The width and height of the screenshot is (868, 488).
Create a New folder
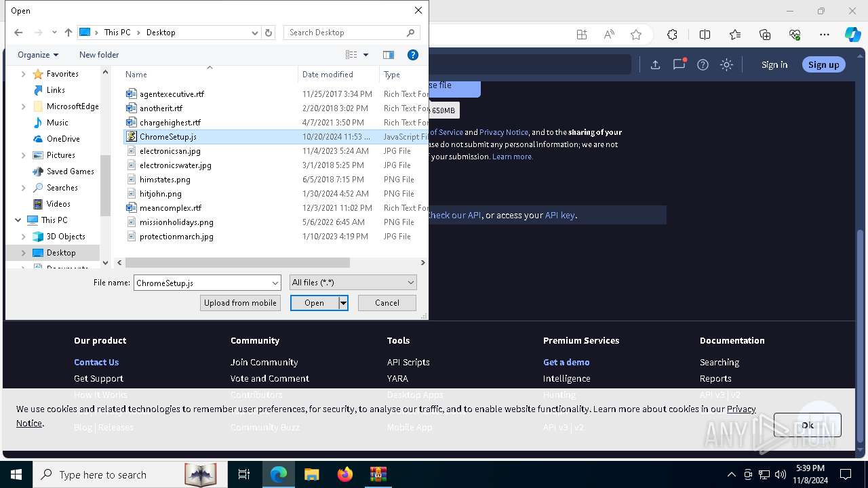click(x=99, y=55)
